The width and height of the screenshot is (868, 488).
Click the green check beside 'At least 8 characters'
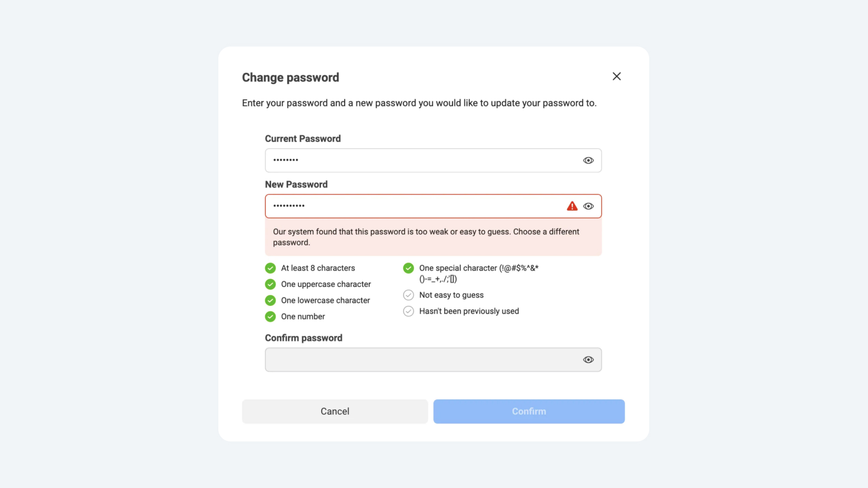[x=270, y=268]
